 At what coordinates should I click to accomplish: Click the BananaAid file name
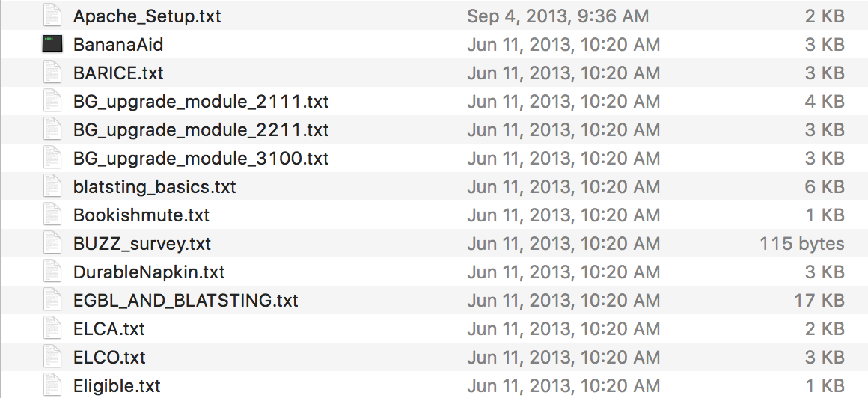pos(118,45)
